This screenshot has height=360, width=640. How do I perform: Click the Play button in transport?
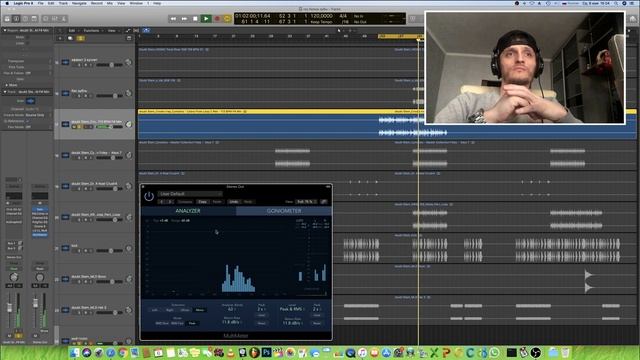coord(206,19)
